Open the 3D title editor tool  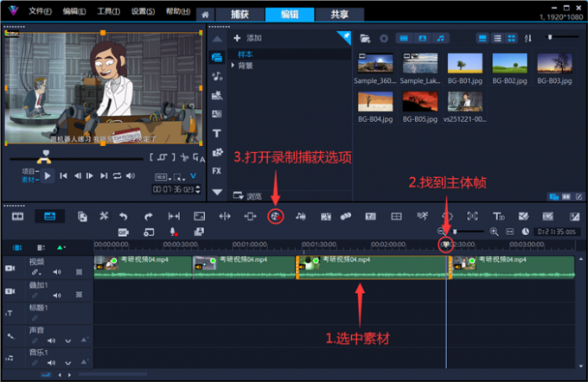click(x=498, y=216)
